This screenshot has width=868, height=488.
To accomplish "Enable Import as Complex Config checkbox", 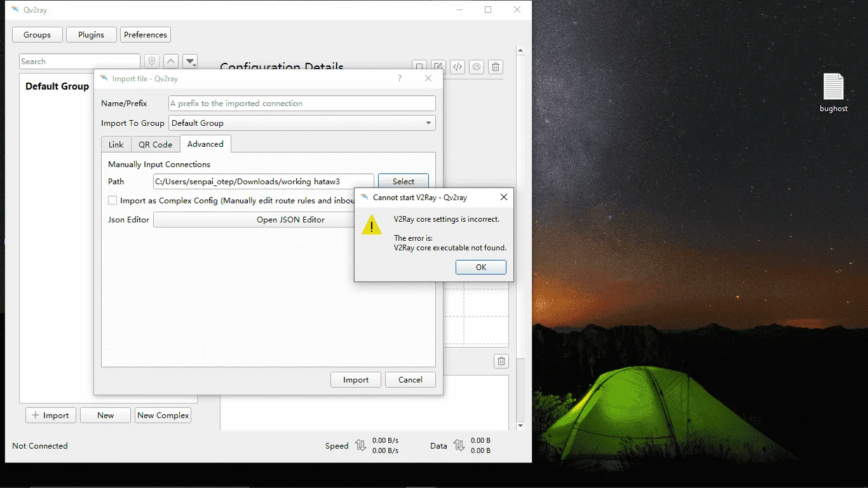I will pyautogui.click(x=112, y=200).
